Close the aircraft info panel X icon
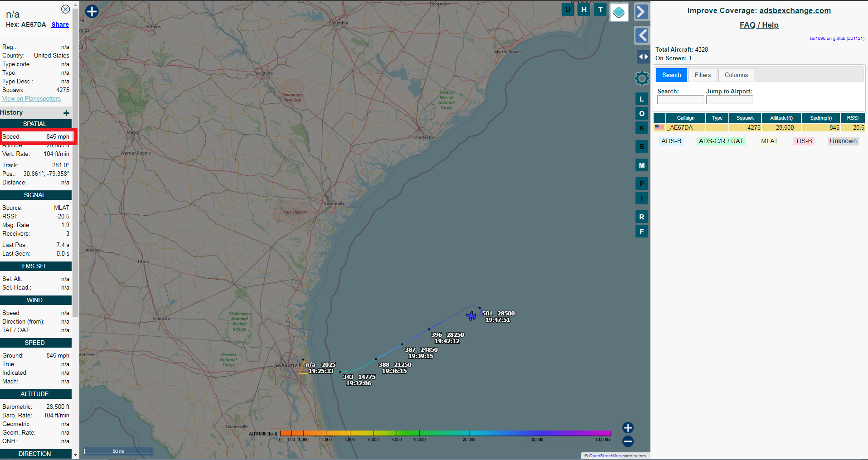868x460 pixels. click(x=65, y=9)
